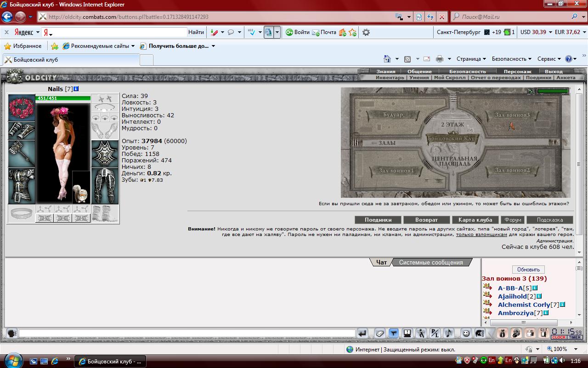Open the Nails character info icon
The image size is (588, 368).
(x=76, y=89)
